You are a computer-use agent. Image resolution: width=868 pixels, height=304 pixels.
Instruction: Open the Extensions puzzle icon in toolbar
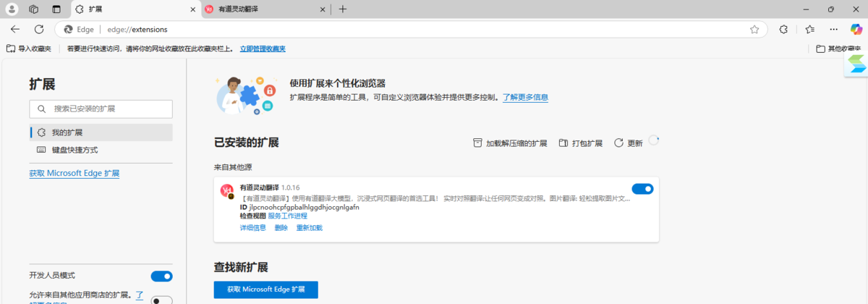(783, 30)
